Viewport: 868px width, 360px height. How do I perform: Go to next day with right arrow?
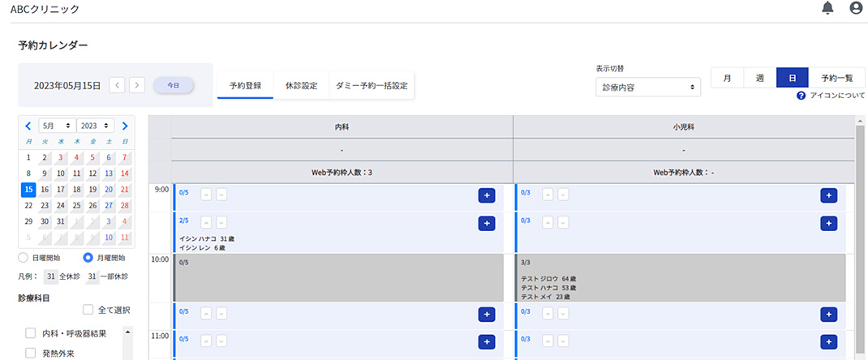pos(138,85)
